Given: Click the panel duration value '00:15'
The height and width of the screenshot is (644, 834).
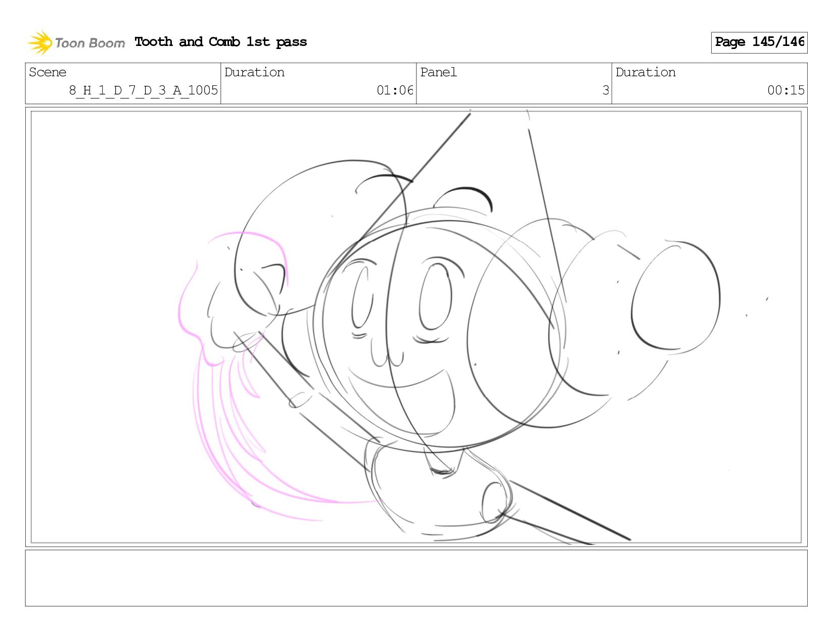Looking at the screenshot, I should 786,90.
